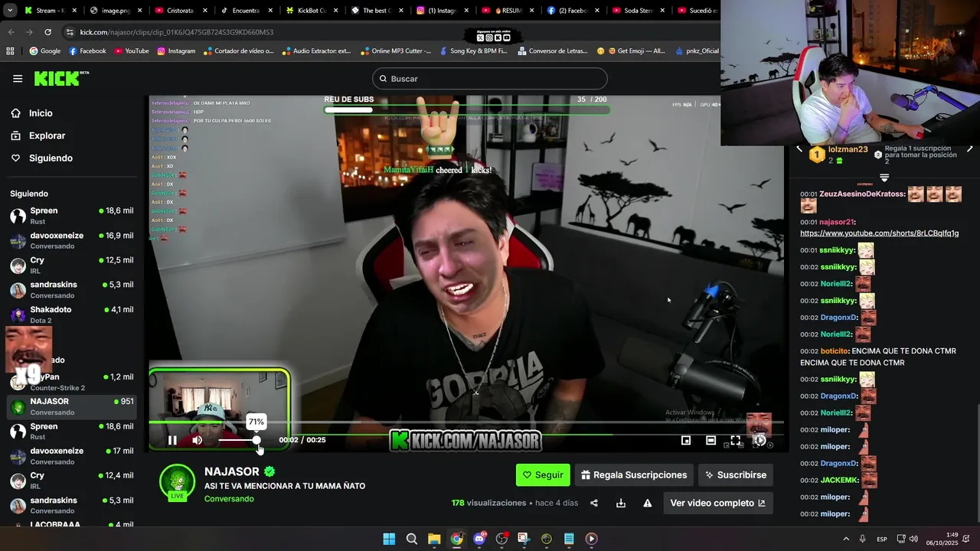Open Song Key & BPM bookmark
The height and width of the screenshot is (551, 980).
(473, 51)
